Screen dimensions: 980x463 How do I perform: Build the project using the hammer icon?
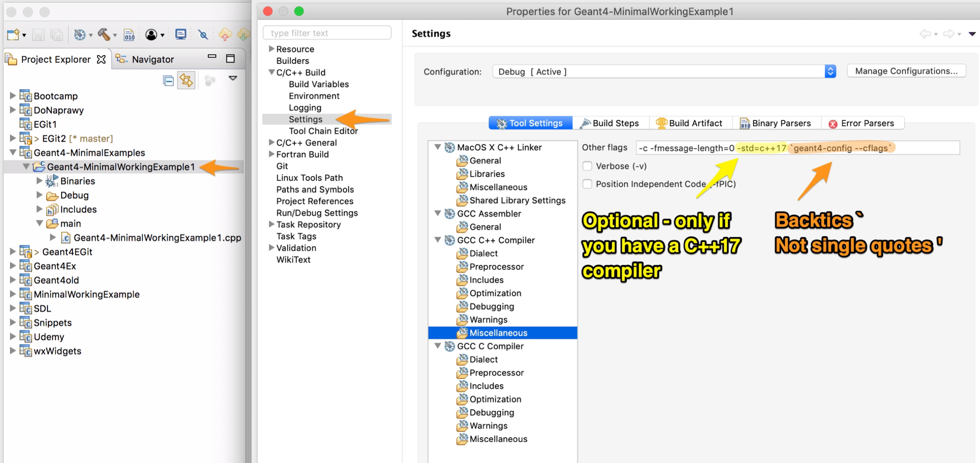tap(104, 35)
